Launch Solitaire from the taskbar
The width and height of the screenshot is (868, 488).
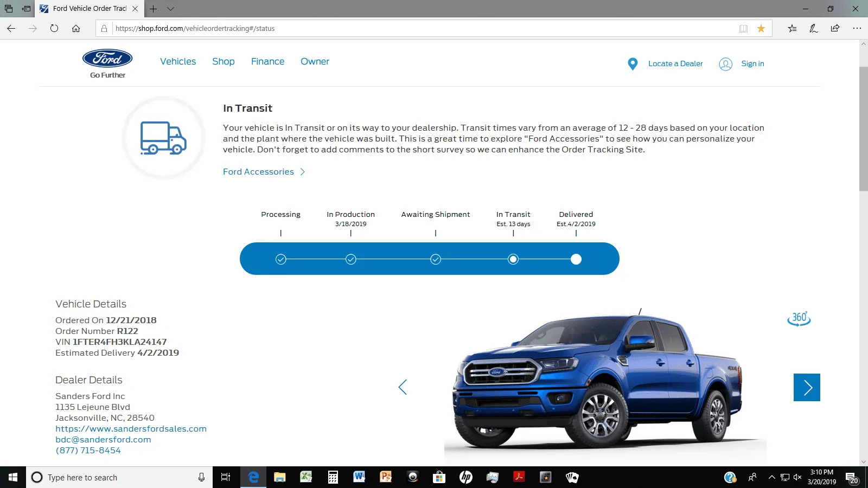572,477
